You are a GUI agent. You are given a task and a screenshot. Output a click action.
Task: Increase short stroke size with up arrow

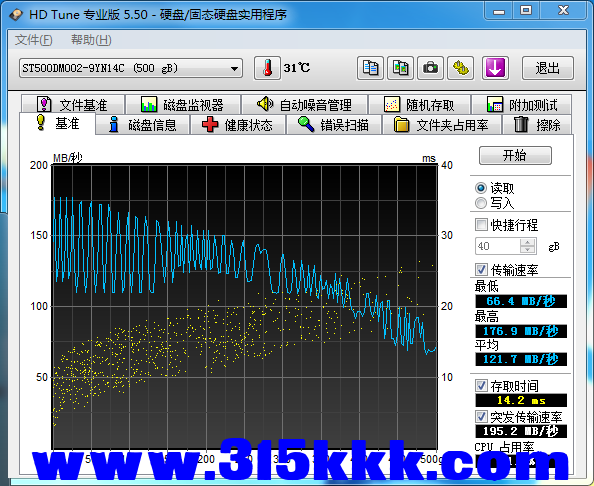tap(527, 242)
